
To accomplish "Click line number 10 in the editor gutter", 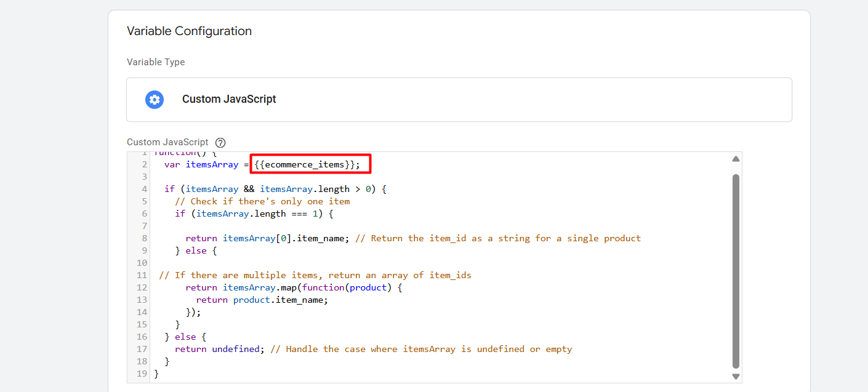I will tap(142, 263).
